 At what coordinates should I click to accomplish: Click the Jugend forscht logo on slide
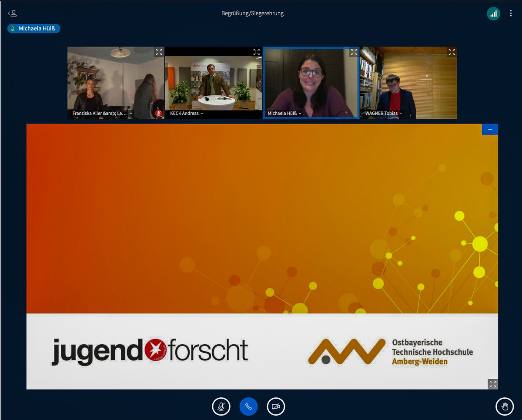coord(150,352)
